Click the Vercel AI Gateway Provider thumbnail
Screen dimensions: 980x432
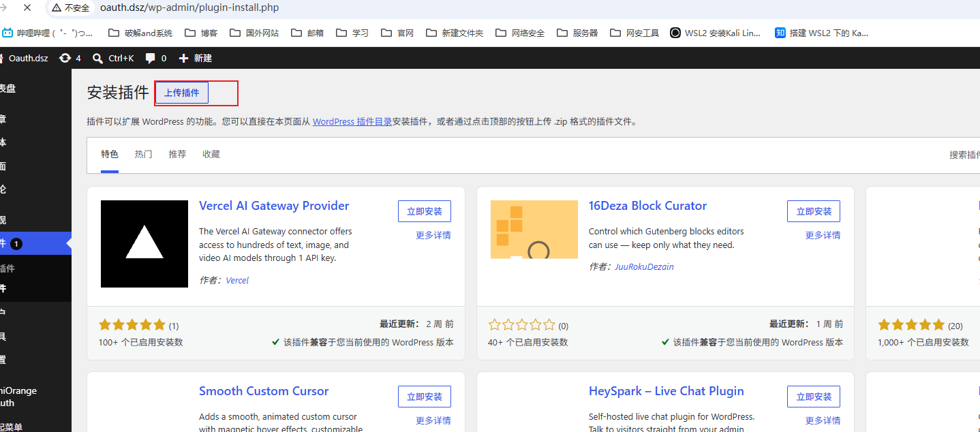point(144,244)
